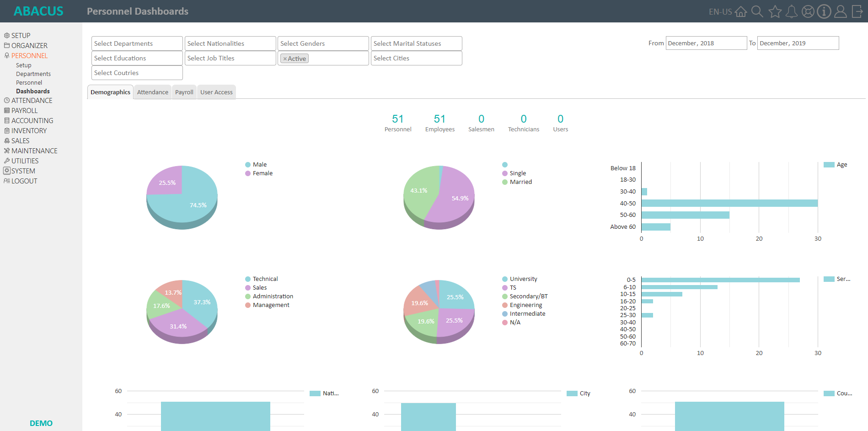
Task: Click the 0 Technicians counter
Action: pos(524,123)
